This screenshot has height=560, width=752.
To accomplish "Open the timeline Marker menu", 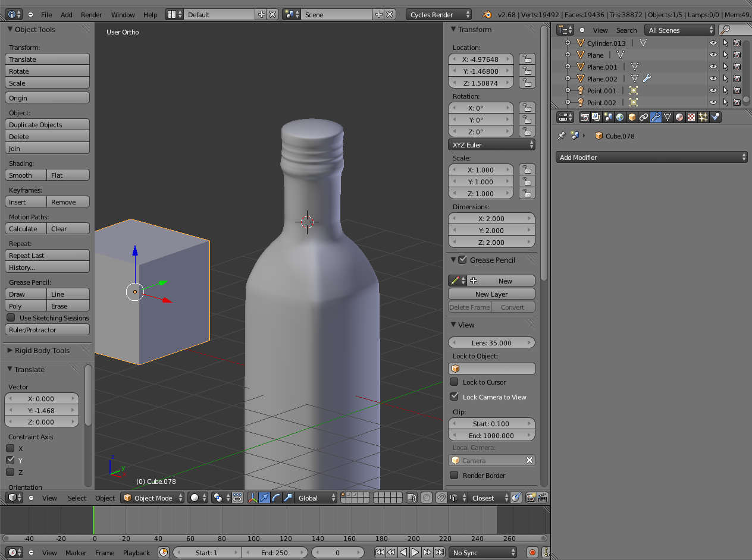I will point(76,553).
